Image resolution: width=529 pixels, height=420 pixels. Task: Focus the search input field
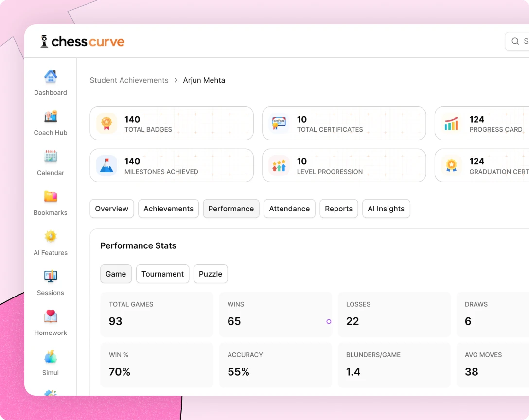[x=517, y=41]
